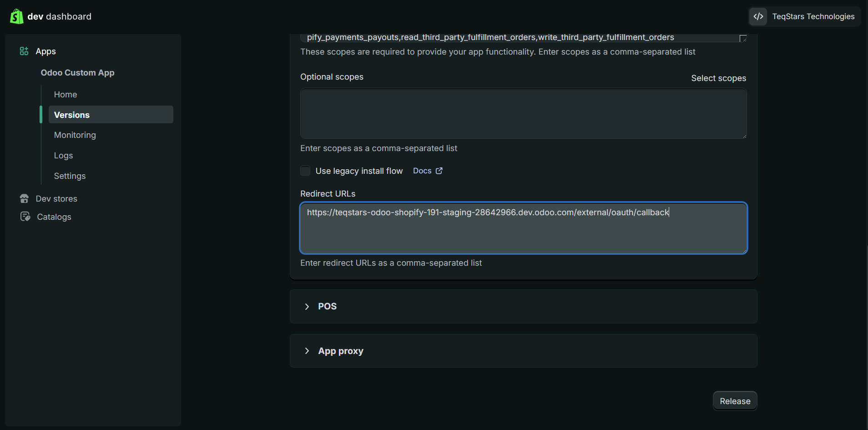Open the Docs link
868x430 pixels.
(422, 171)
